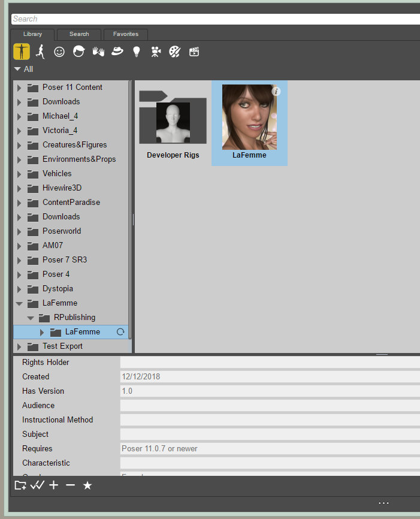Expand the Test Export folder
420x519 pixels.
point(19,346)
